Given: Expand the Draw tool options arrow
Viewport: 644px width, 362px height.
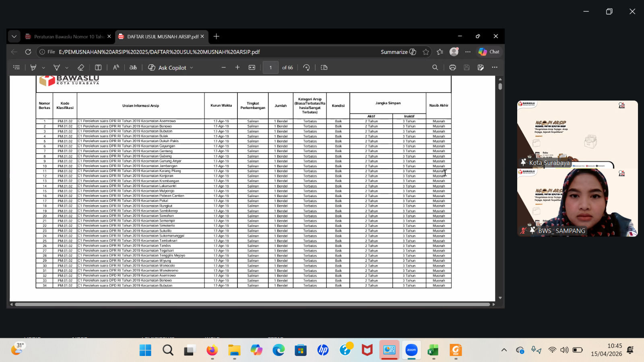Looking at the screenshot, I should (67, 68).
